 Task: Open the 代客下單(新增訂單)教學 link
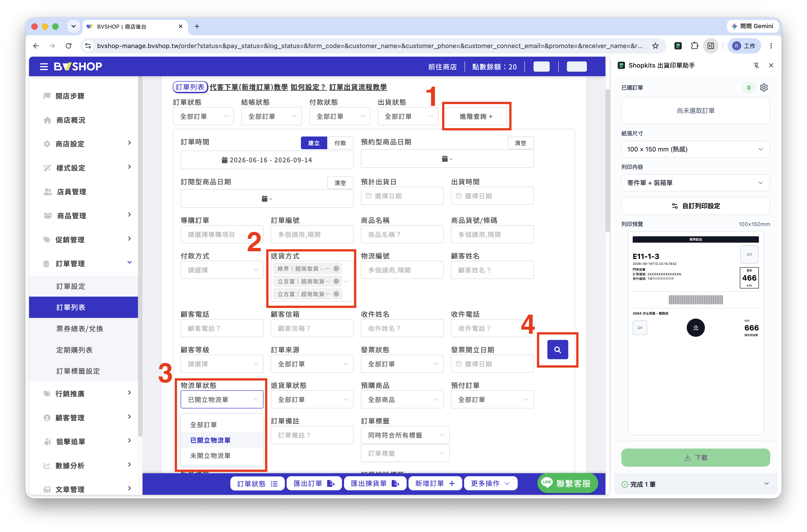(x=248, y=87)
